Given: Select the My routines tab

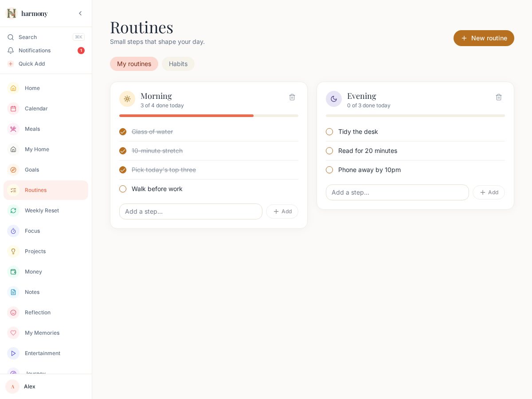Looking at the screenshot, I should [x=134, y=64].
